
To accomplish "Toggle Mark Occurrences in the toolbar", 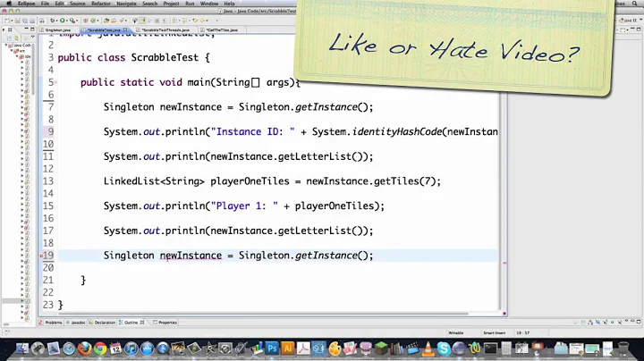I will [x=142, y=21].
